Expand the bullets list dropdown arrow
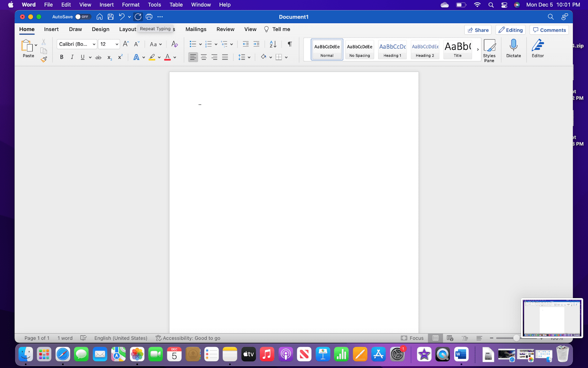588x368 pixels. tap(200, 44)
